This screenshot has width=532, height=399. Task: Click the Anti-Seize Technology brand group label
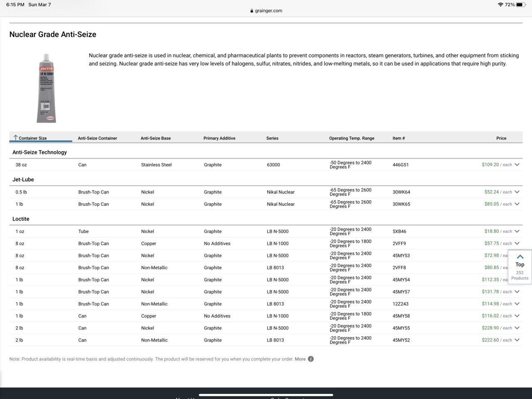coord(40,152)
